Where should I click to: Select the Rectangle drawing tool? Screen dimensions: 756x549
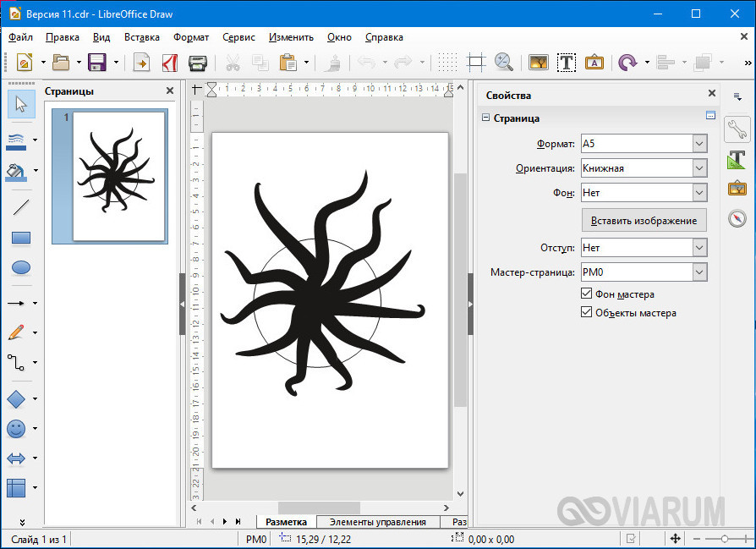21,238
